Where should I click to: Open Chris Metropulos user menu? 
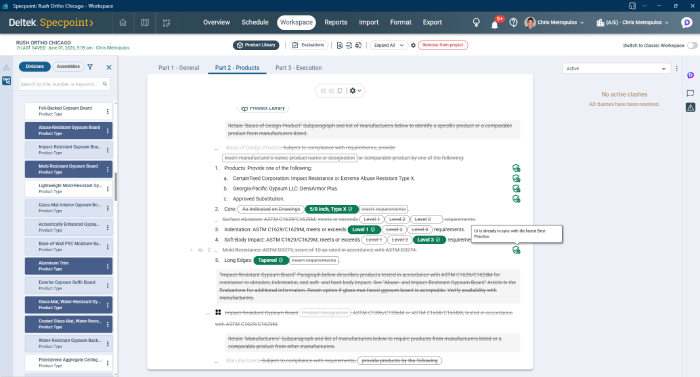(x=554, y=23)
